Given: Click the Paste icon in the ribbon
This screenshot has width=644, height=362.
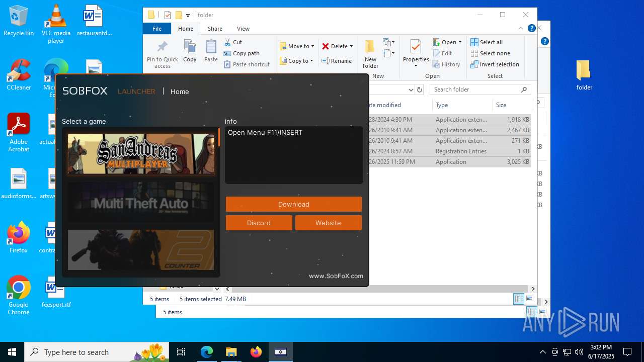Looking at the screenshot, I should click(x=211, y=47).
